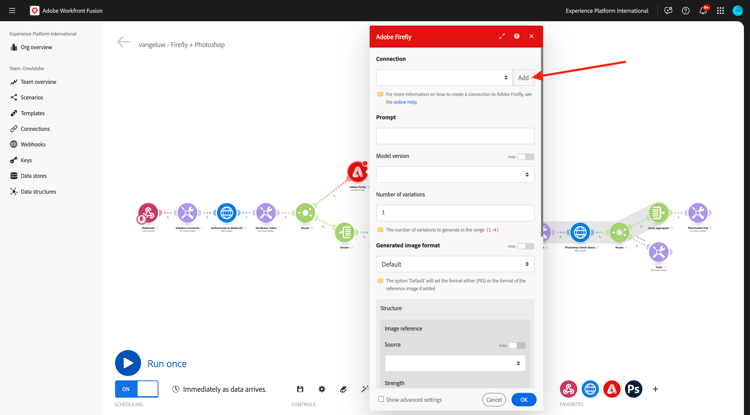Add Adobe Firefly favorite module
Viewport: 750px width, 415px height.
(x=612, y=389)
